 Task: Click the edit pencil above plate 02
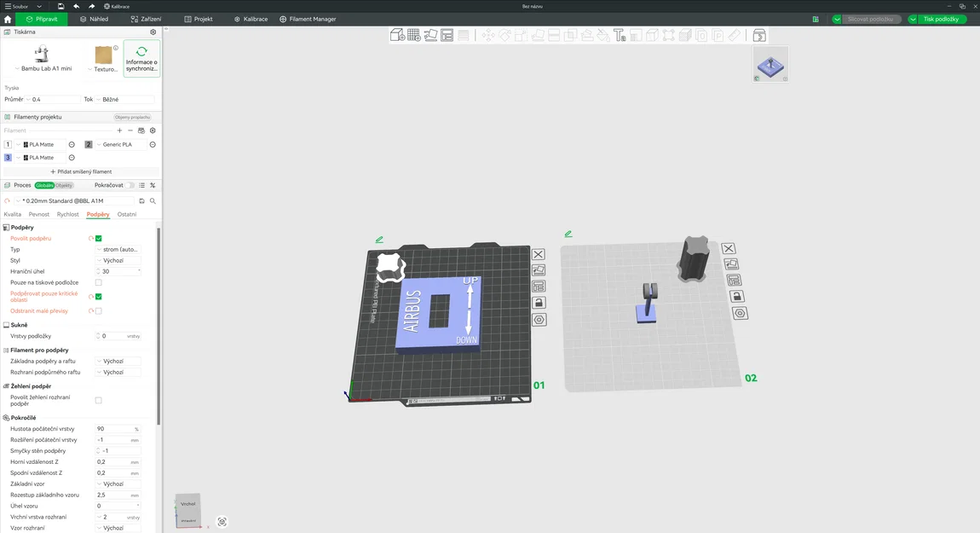point(568,234)
